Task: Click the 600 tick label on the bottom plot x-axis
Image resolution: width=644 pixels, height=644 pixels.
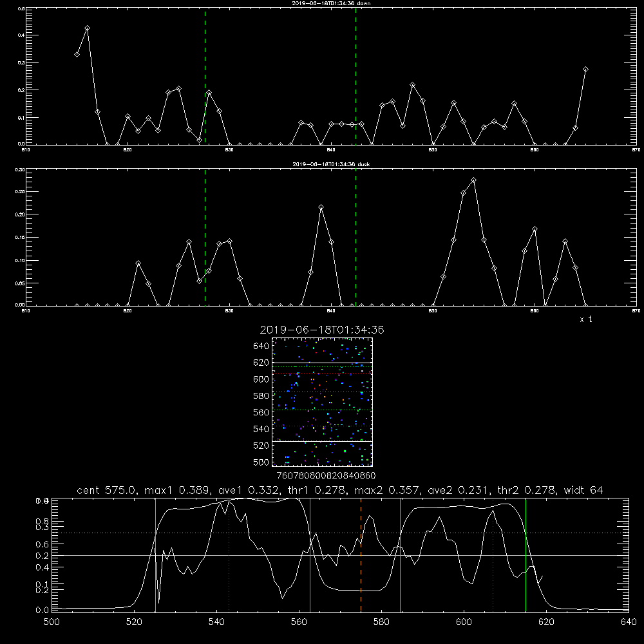Action: pos(464,622)
